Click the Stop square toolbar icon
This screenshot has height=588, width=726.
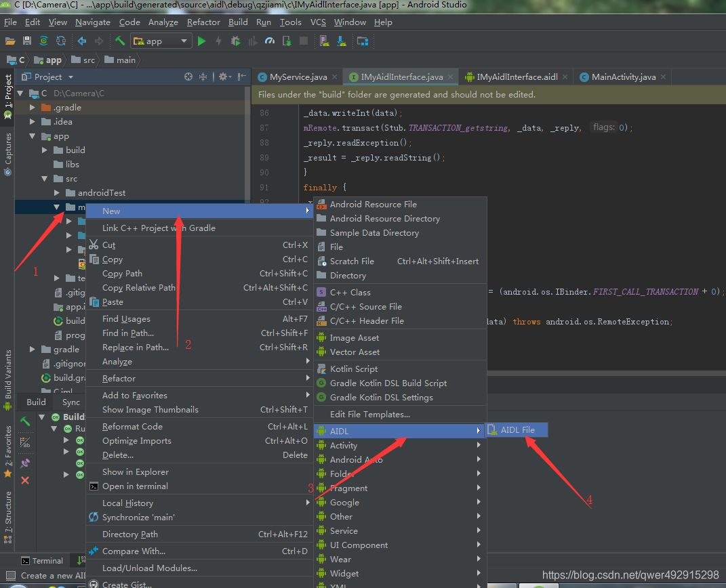[x=304, y=41]
